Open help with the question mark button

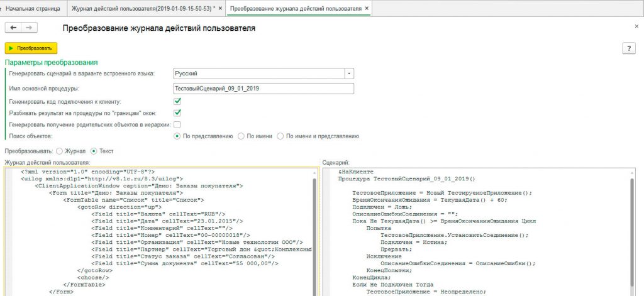627,48
